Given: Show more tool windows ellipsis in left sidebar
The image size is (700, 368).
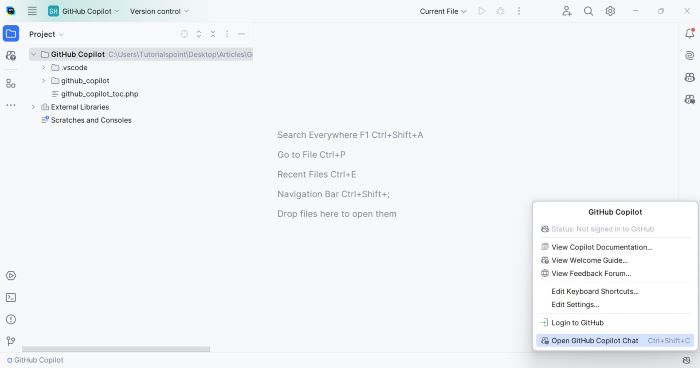Looking at the screenshot, I should click(11, 105).
